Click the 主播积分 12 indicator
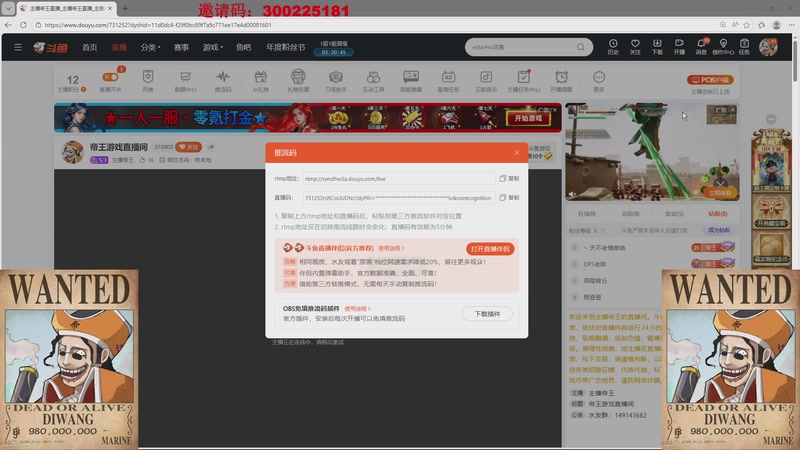The width and height of the screenshot is (800, 450). pyautogui.click(x=72, y=82)
